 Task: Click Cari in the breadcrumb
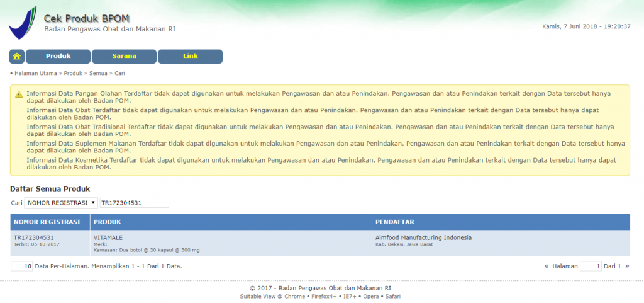coord(119,74)
